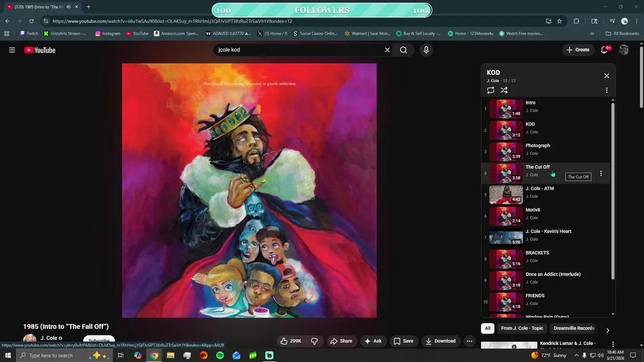Click the Ask button

click(373, 341)
